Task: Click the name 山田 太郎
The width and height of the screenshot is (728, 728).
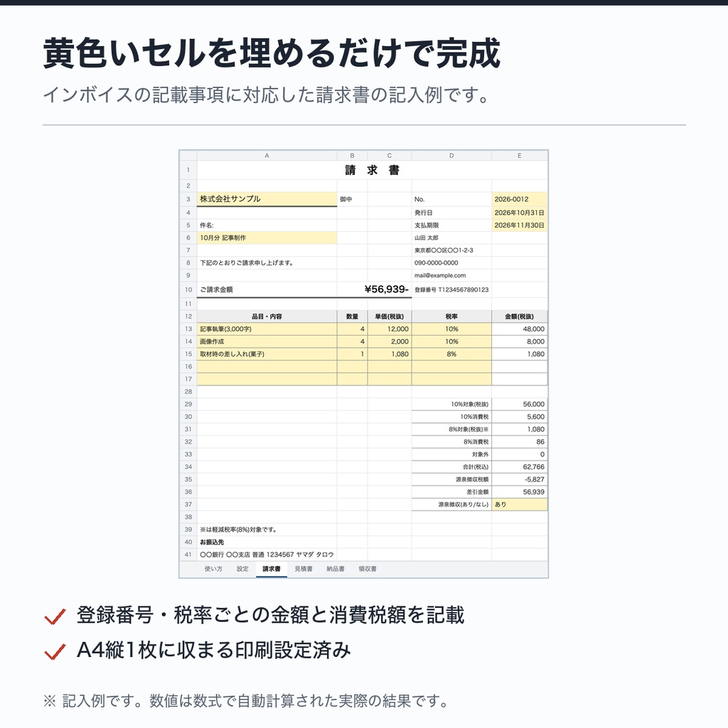Action: pos(427,237)
